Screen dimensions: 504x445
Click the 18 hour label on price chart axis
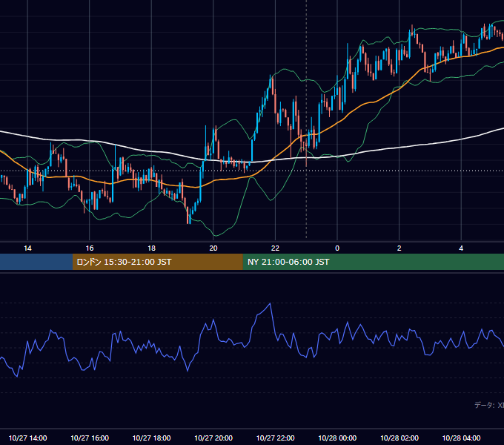(x=151, y=248)
